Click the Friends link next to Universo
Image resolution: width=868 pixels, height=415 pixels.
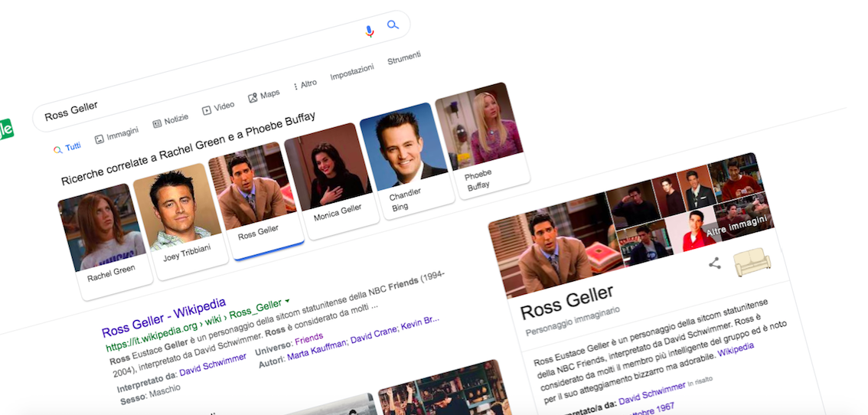tap(309, 338)
